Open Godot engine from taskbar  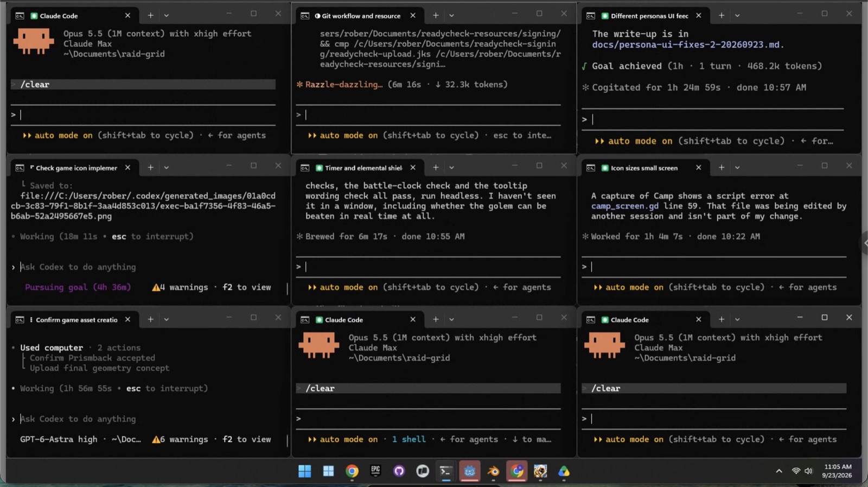[470, 471]
